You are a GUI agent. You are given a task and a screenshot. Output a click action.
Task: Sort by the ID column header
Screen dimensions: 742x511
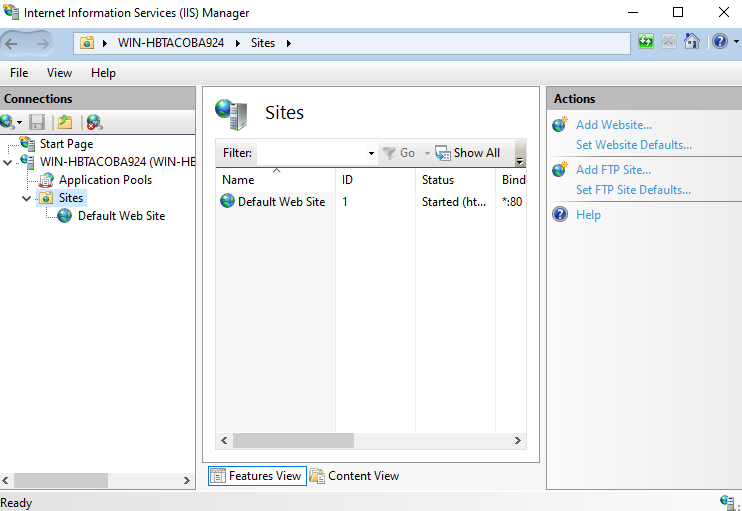375,180
